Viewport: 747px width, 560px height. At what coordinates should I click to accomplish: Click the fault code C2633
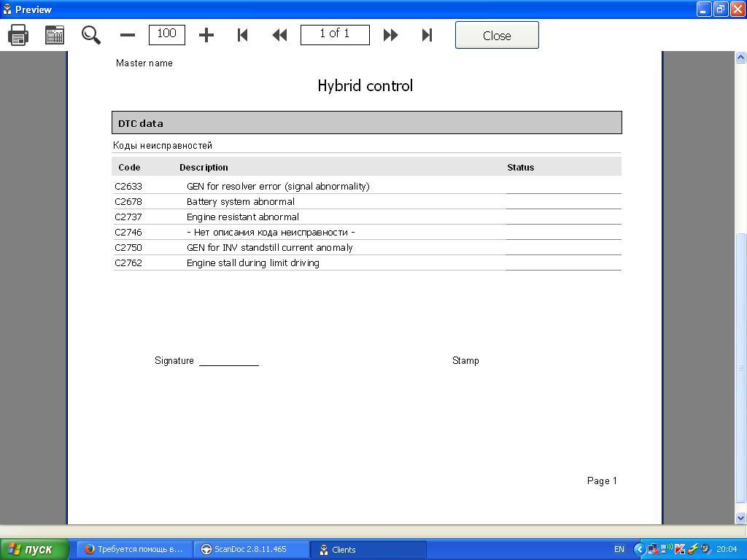(x=128, y=186)
